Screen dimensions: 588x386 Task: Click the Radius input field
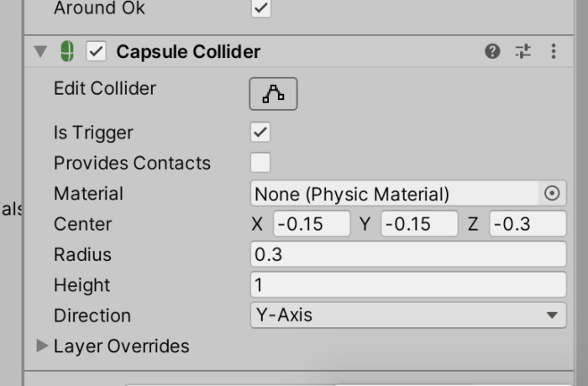pyautogui.click(x=408, y=254)
